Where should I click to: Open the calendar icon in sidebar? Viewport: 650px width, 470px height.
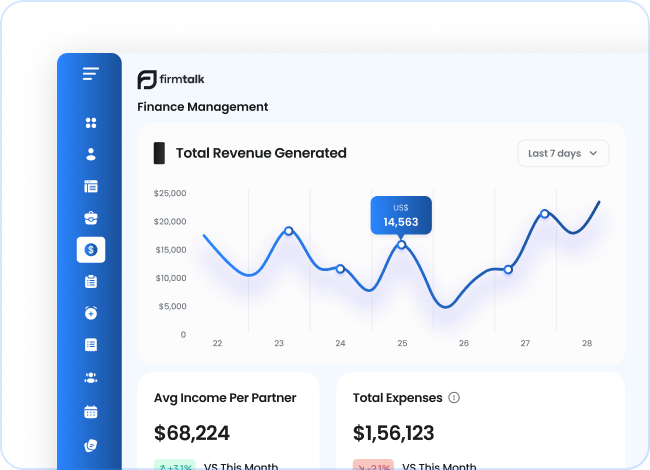(91, 411)
